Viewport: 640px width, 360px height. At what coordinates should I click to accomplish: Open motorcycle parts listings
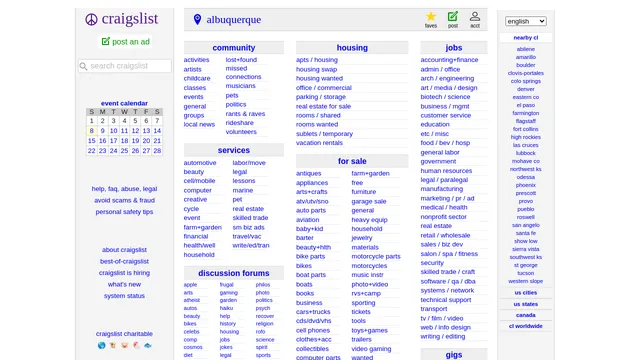(x=376, y=256)
